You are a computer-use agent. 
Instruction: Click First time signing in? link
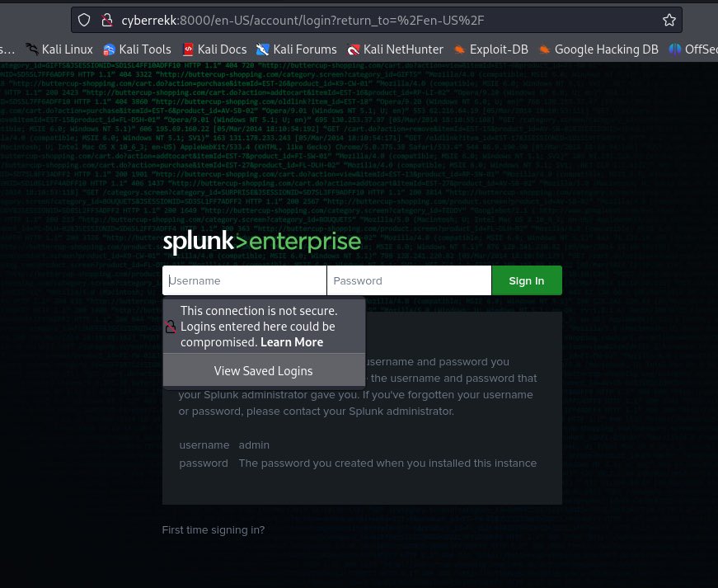point(214,529)
